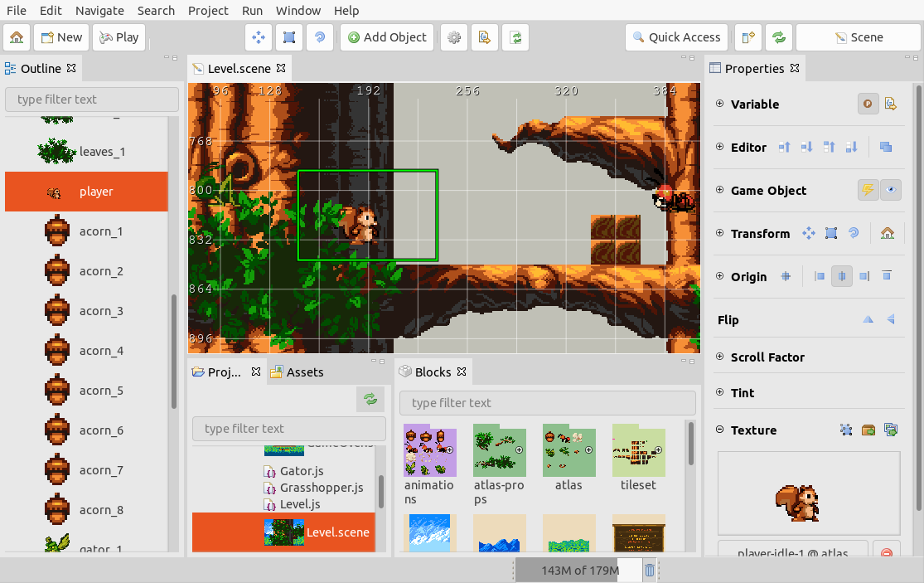This screenshot has height=583, width=924.
Task: Click Editor move up order icon
Action: point(784,148)
